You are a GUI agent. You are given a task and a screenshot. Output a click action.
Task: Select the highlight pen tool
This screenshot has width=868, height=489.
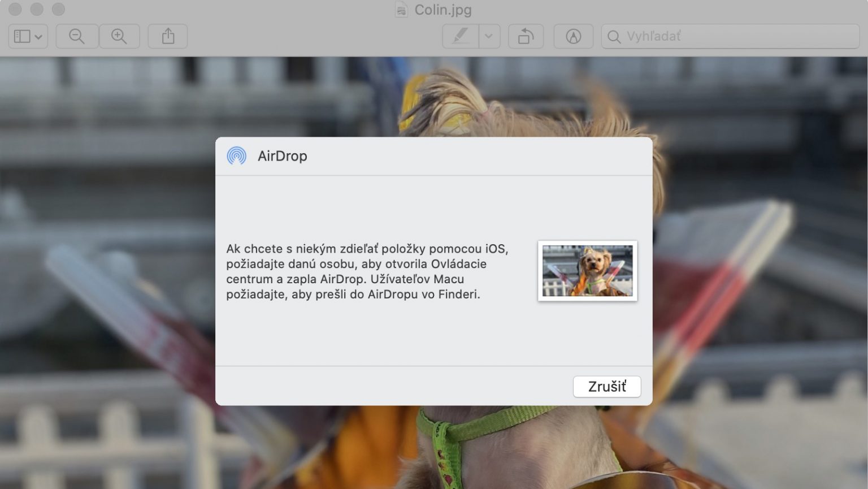(461, 36)
